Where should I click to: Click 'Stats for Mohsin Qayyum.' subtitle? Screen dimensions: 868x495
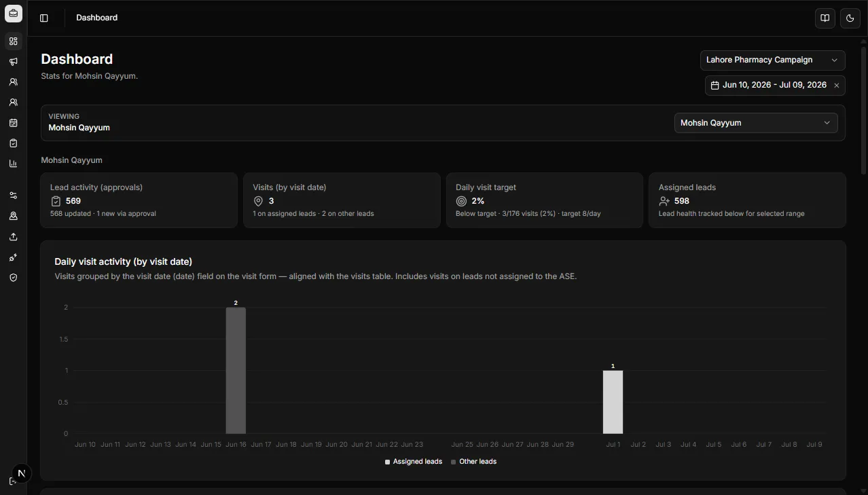(89, 76)
